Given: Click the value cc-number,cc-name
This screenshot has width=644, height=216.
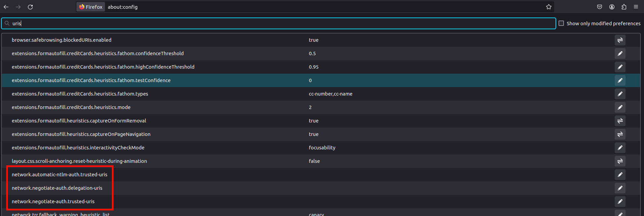Looking at the screenshot, I should click(330, 94).
